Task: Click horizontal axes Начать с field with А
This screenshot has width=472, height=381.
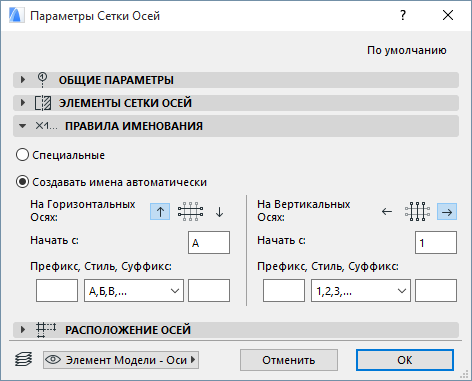Action: click(209, 243)
